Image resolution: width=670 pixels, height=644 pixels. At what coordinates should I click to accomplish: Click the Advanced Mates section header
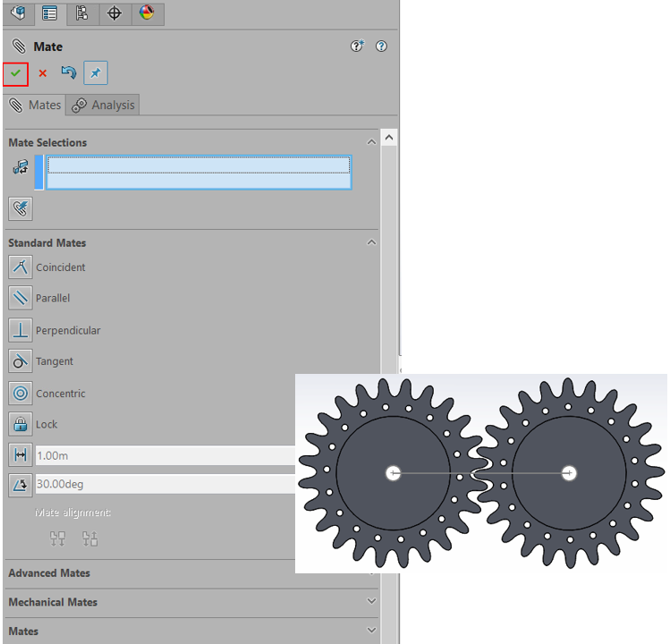49,573
